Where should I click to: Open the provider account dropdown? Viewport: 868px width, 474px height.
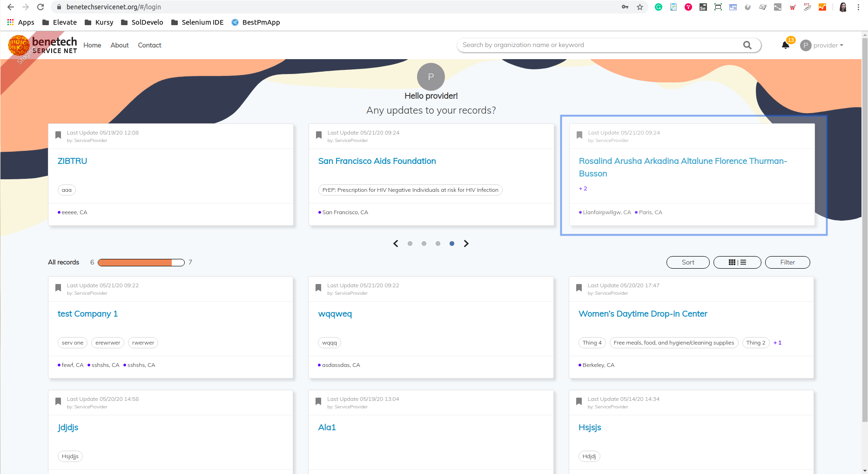(828, 45)
